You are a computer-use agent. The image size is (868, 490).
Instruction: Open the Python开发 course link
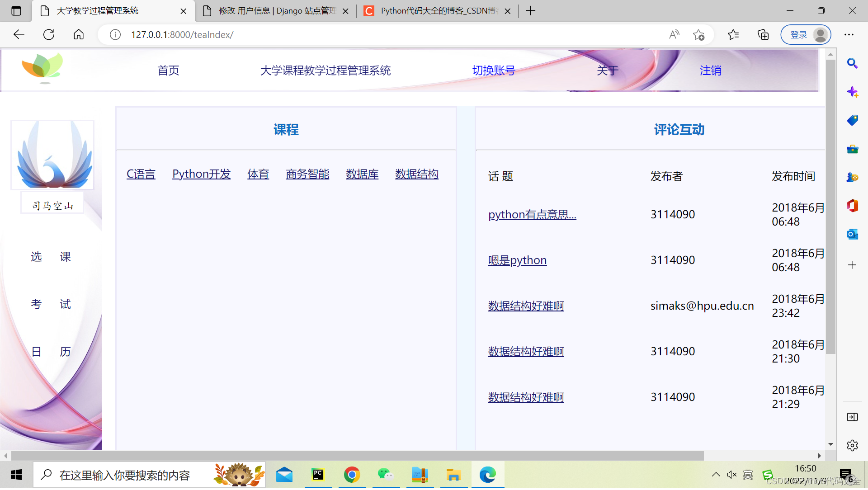tap(201, 174)
